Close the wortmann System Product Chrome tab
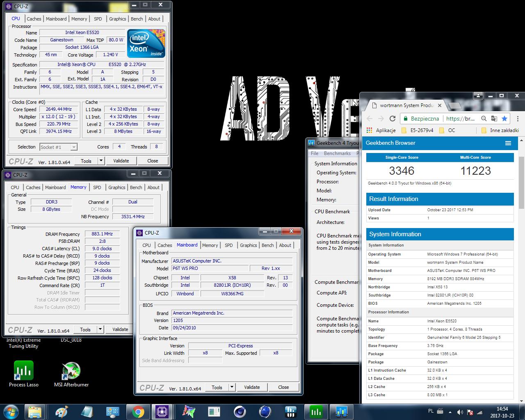The height and width of the screenshot is (420, 525). 440,105
